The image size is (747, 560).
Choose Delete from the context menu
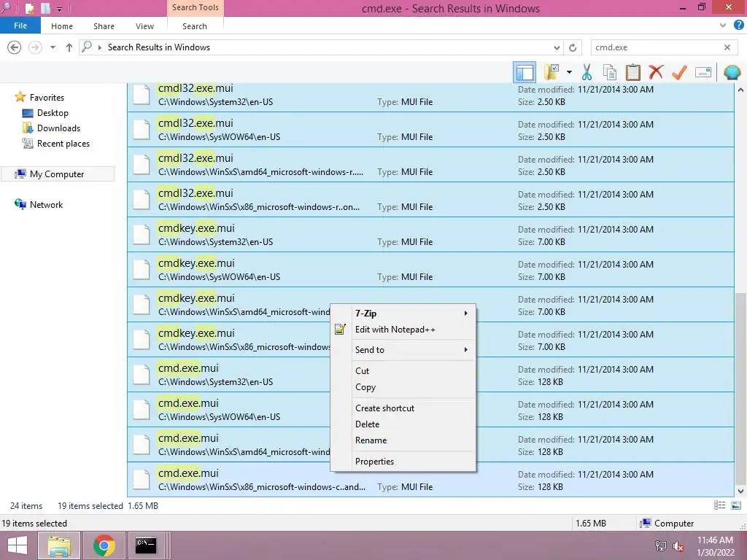coord(403,424)
